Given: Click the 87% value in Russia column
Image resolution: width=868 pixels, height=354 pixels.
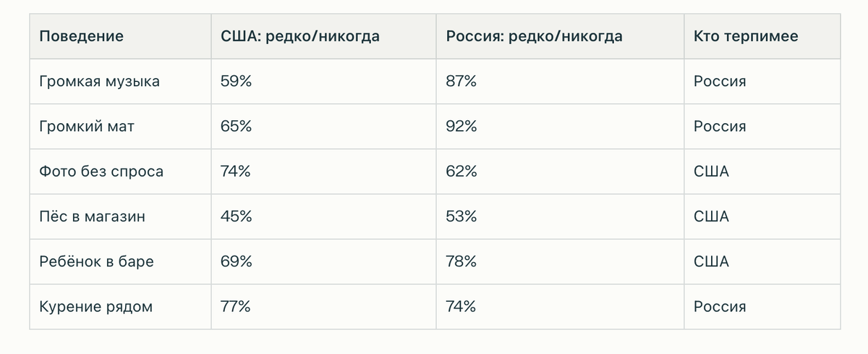Looking at the screenshot, I should click(461, 82).
